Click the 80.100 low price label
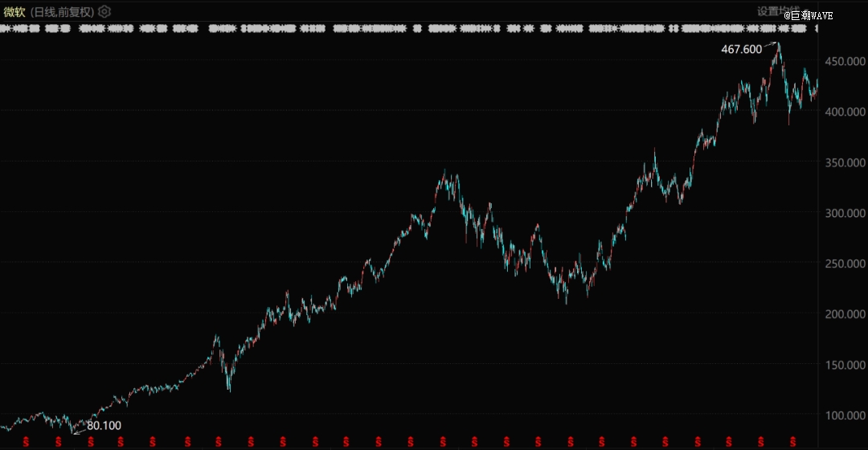The width and height of the screenshot is (868, 450). pyautogui.click(x=104, y=425)
